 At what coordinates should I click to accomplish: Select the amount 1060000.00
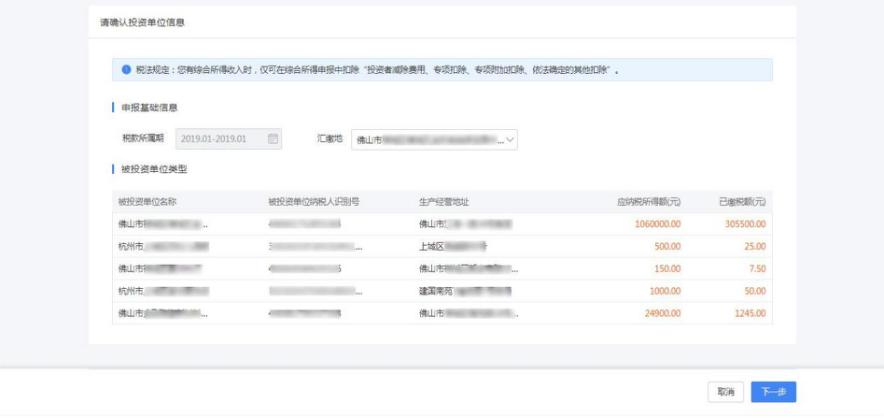pos(657,224)
